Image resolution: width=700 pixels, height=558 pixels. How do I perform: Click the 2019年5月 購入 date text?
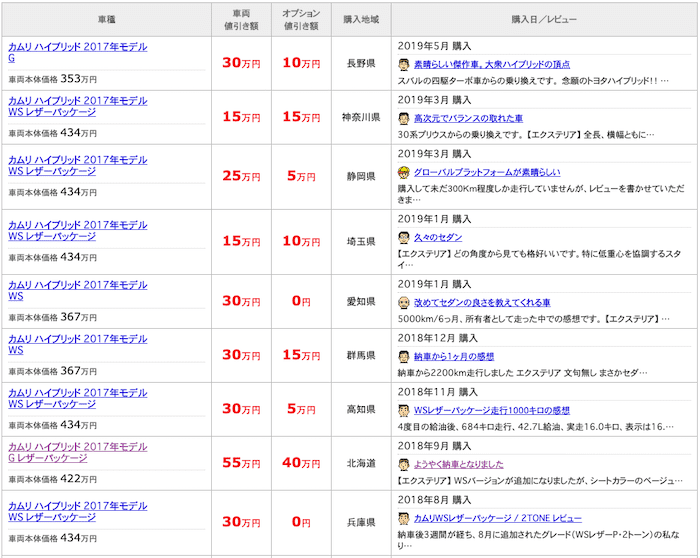tap(434, 46)
